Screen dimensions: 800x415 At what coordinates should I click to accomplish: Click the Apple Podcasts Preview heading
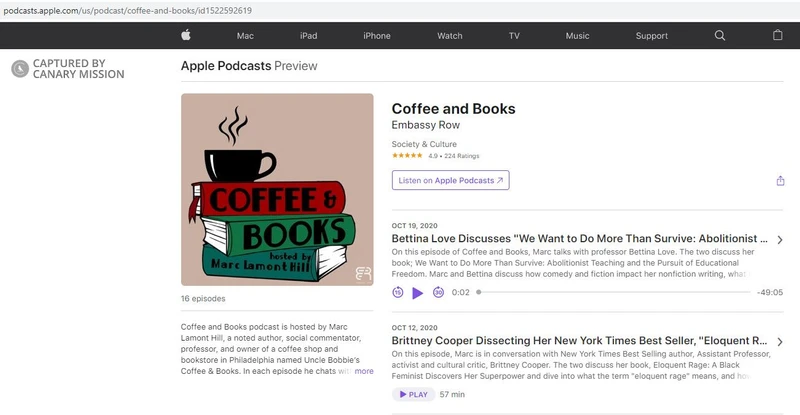[249, 66]
